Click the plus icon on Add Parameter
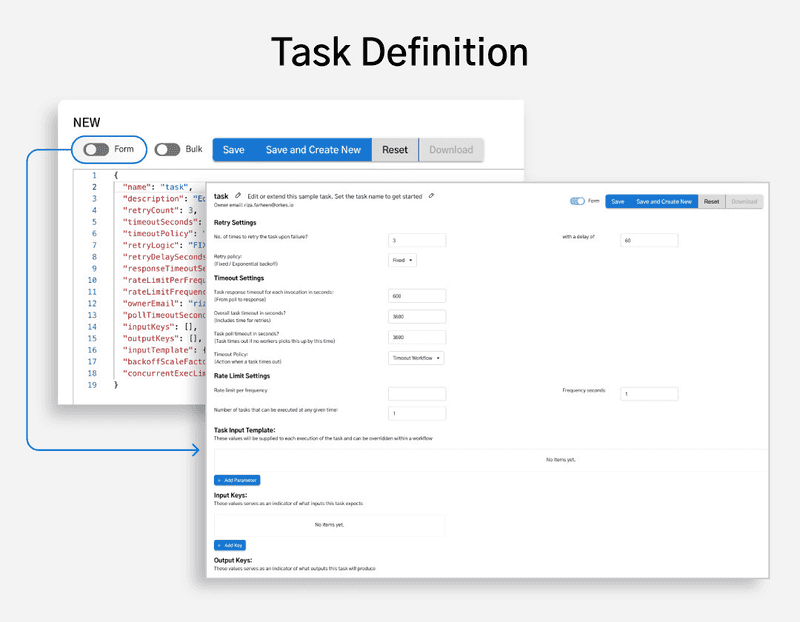 pos(220,480)
